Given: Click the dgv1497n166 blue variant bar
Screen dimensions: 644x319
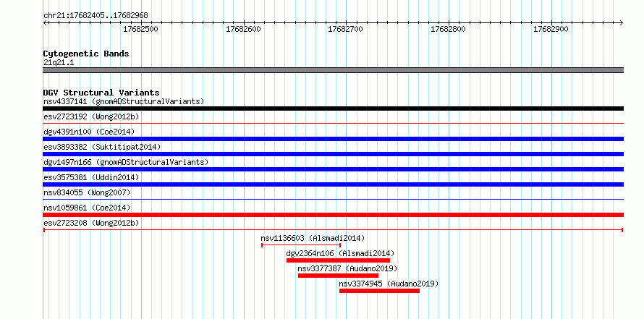Looking at the screenshot, I should pos(333,169).
